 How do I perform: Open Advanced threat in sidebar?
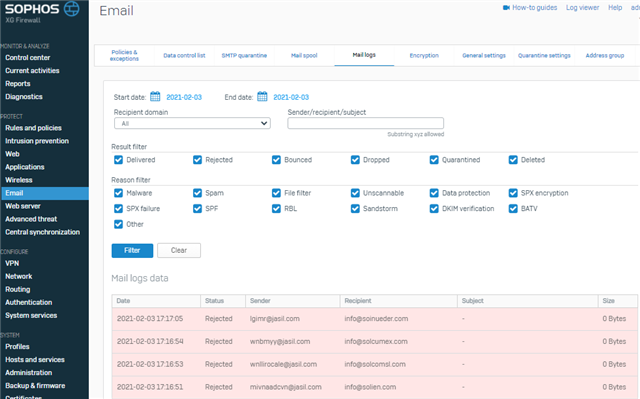pos(31,219)
